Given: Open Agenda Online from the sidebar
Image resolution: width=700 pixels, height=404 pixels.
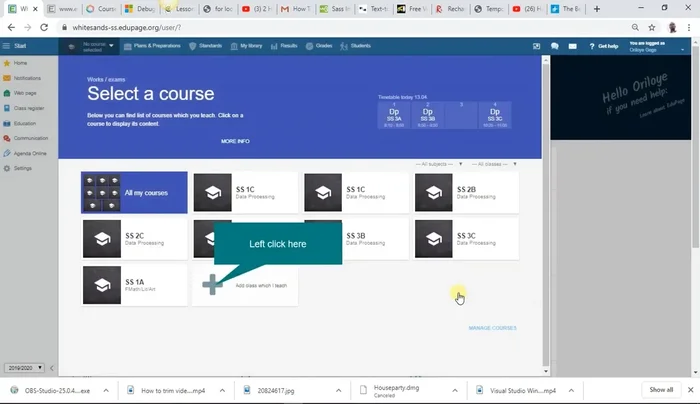Looking at the screenshot, I should click(x=30, y=153).
